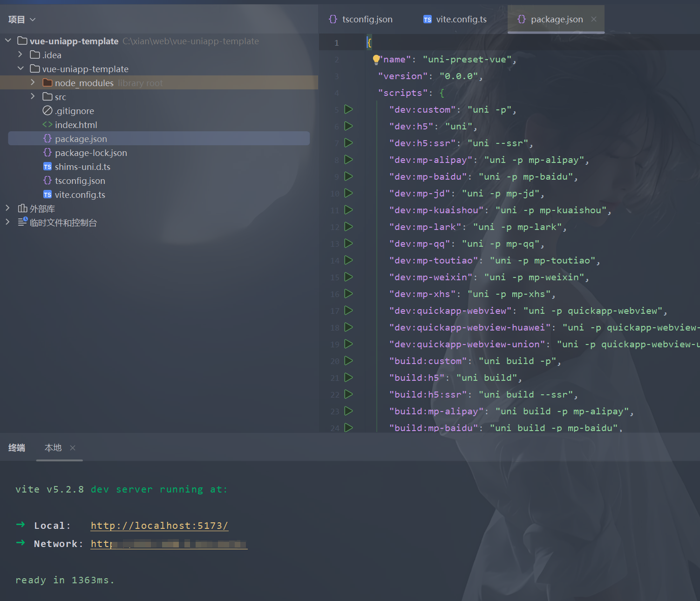Click the .gitignore ignored-file icon
700x601 pixels.
(47, 111)
